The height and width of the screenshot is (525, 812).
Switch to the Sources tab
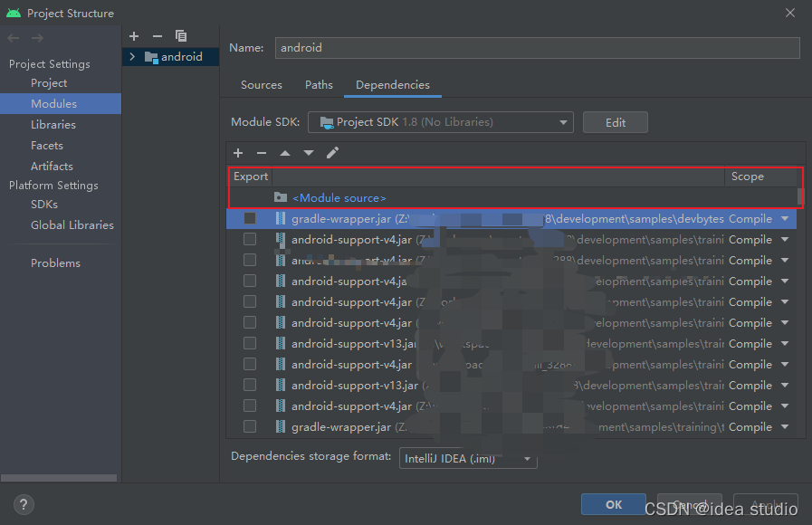[x=261, y=84]
